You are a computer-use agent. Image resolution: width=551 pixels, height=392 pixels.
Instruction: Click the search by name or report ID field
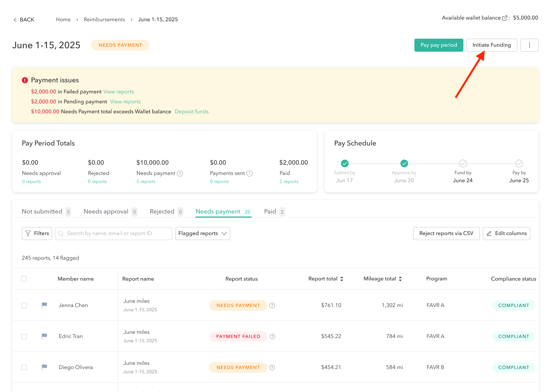pos(114,234)
